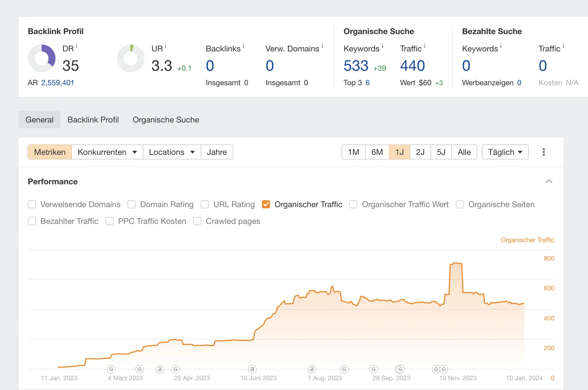Click the Wert $60 value

pyautogui.click(x=425, y=83)
